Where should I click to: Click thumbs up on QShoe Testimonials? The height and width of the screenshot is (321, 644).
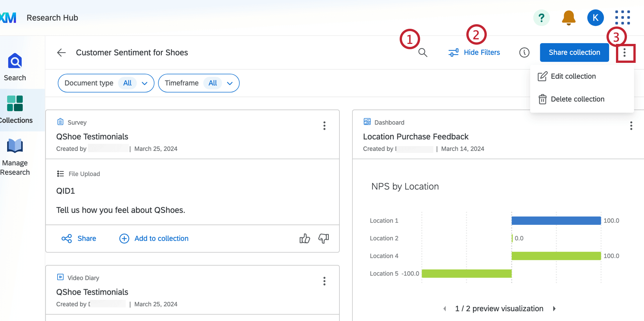click(x=305, y=238)
